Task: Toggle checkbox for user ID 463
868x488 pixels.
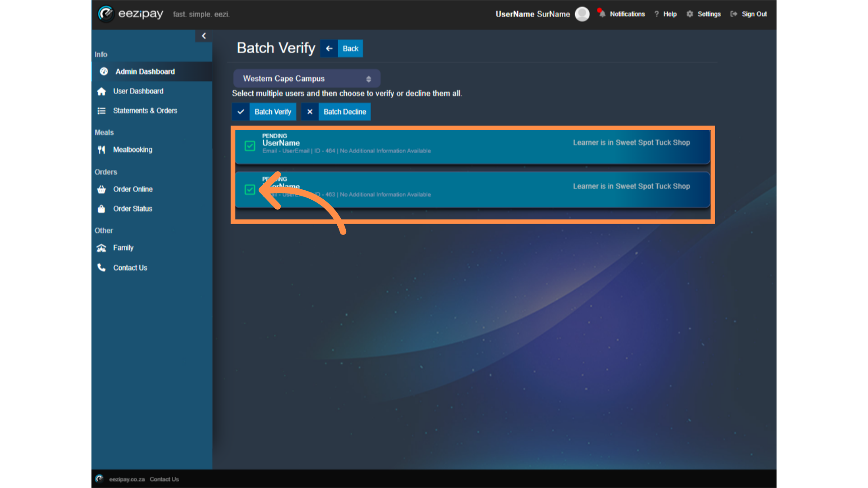Action: (x=250, y=190)
